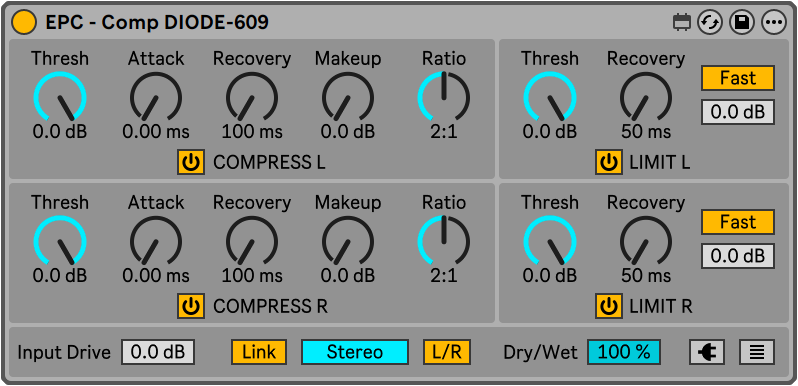Viewport: 798px width, 386px height.
Task: Save preset with the floppy disk icon
Action: click(742, 22)
